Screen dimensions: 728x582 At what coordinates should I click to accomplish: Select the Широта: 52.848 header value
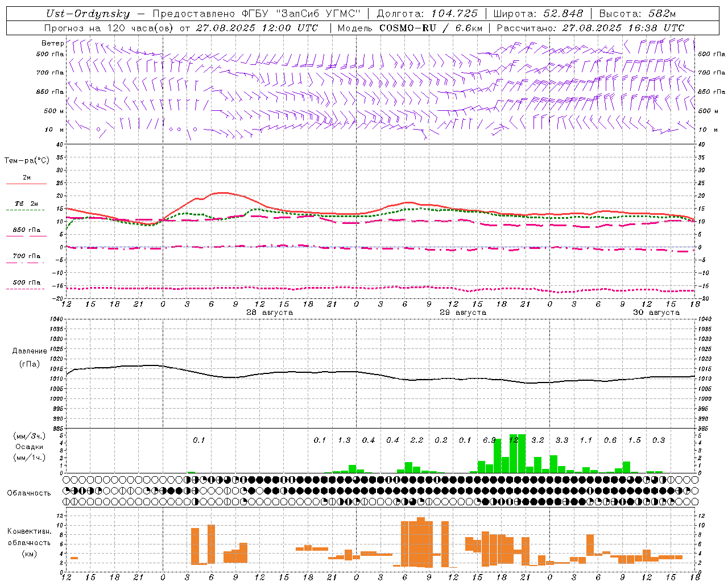pyautogui.click(x=538, y=14)
